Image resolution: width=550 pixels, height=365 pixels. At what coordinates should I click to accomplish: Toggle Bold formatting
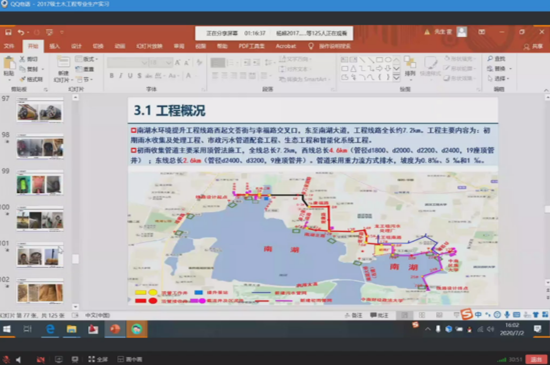click(x=112, y=75)
